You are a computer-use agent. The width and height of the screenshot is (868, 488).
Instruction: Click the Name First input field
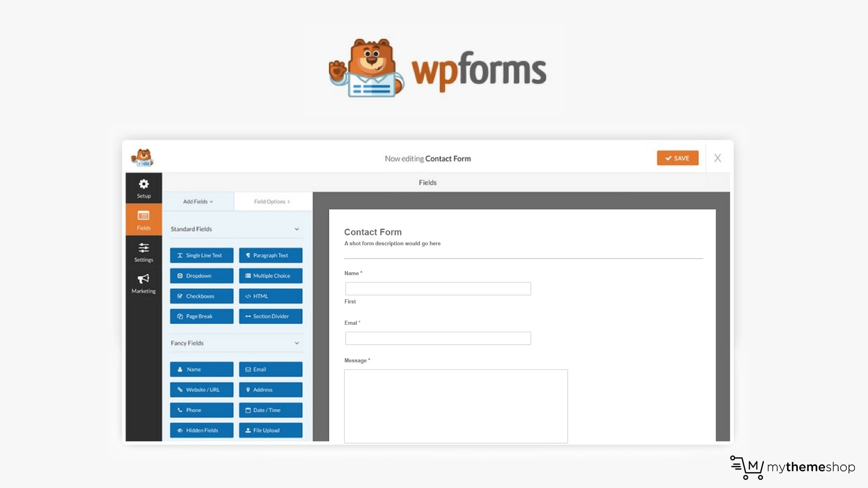[438, 289]
